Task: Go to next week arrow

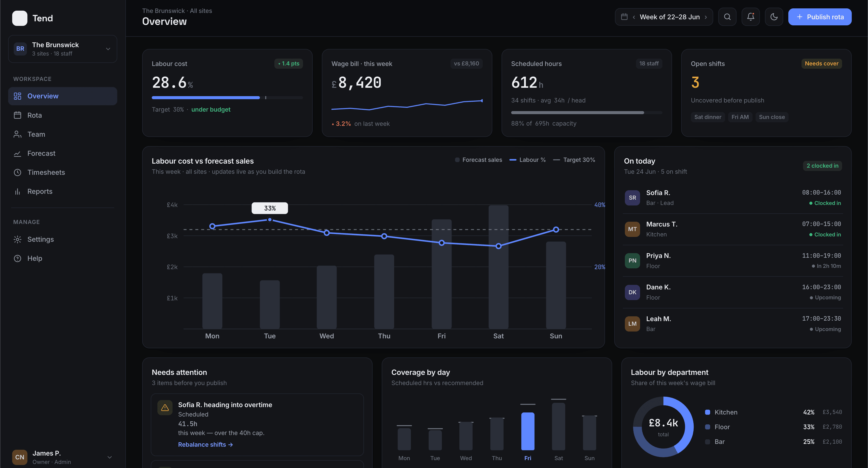Action: coord(706,17)
